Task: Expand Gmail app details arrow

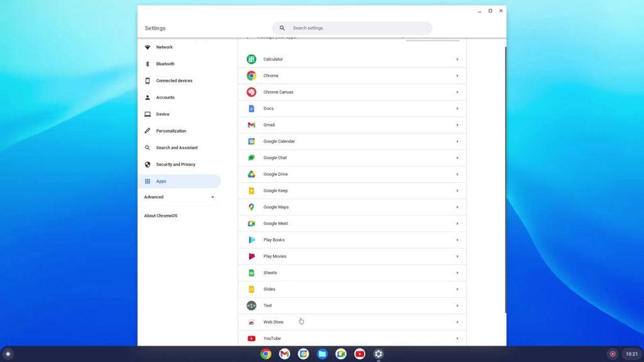Action: point(457,125)
